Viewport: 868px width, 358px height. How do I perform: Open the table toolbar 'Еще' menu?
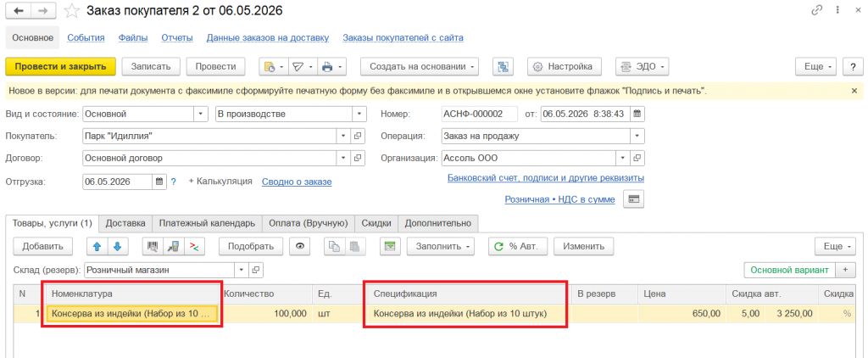click(x=835, y=247)
